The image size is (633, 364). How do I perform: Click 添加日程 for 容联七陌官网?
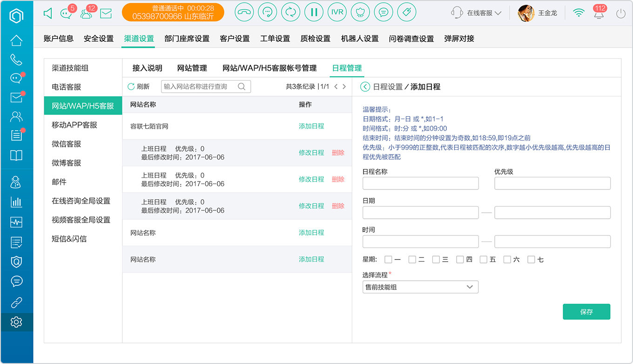coord(311,126)
